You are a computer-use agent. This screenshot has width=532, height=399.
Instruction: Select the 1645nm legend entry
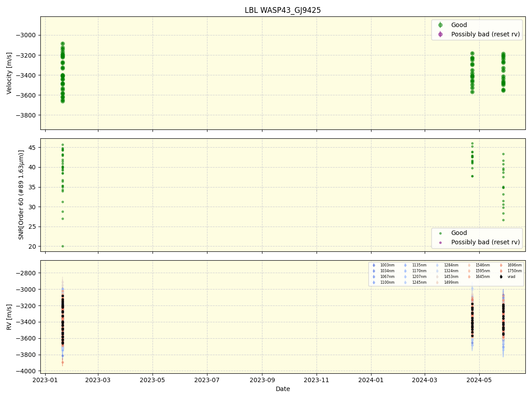[483, 277]
